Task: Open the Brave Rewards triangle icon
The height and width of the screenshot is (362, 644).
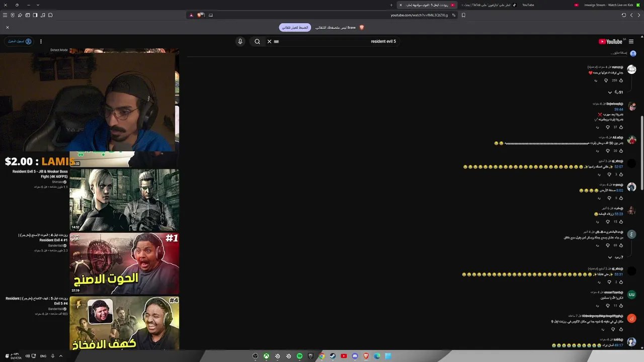Action: pyautogui.click(x=191, y=15)
